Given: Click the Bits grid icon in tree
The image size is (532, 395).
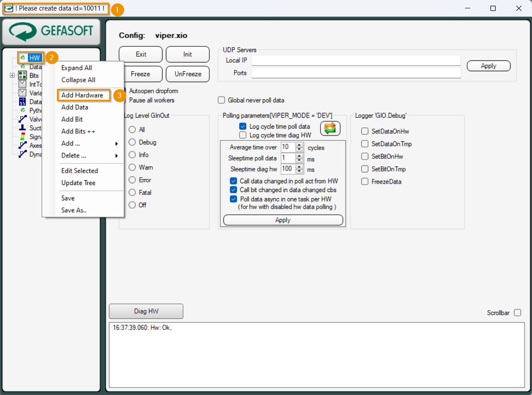Looking at the screenshot, I should (22, 75).
